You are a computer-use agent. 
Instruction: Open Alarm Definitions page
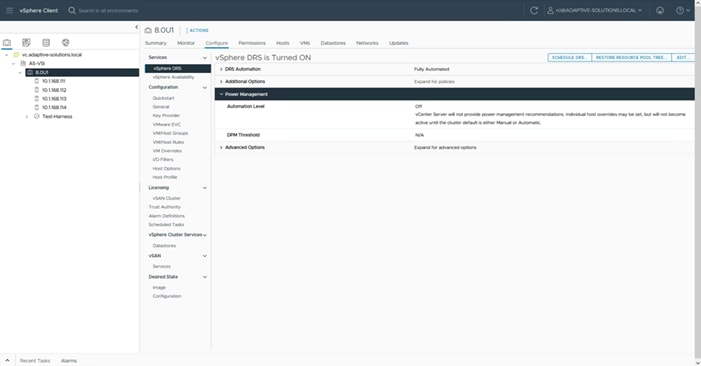[167, 216]
